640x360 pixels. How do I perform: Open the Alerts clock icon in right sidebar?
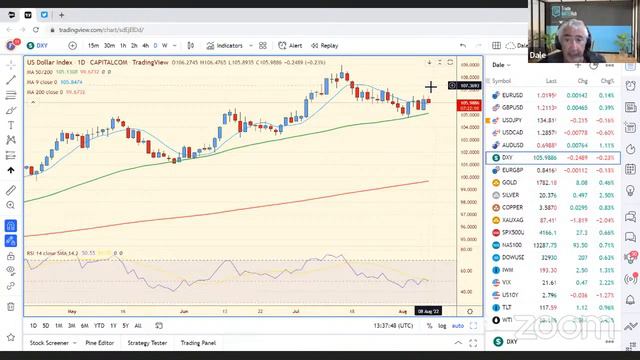pyautogui.click(x=631, y=86)
